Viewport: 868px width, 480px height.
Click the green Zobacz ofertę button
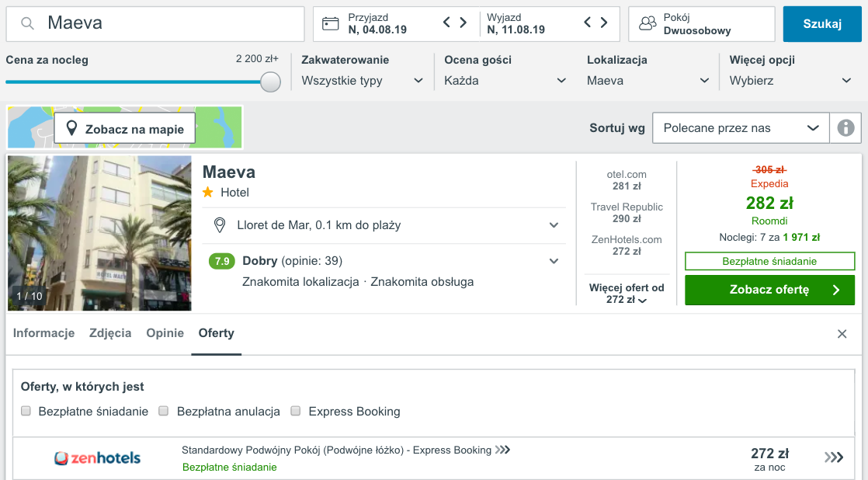769,290
